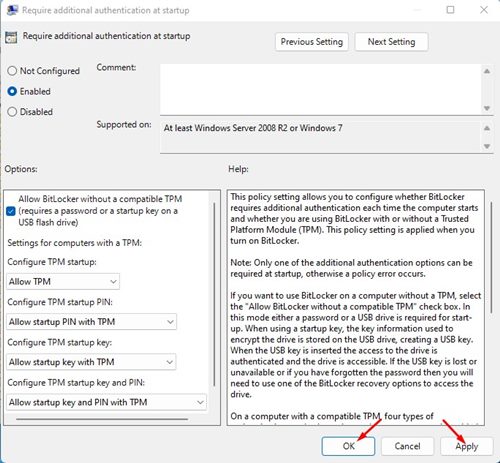Uncheck Allow BitLocker without a compatible TPM

pyautogui.click(x=11, y=211)
